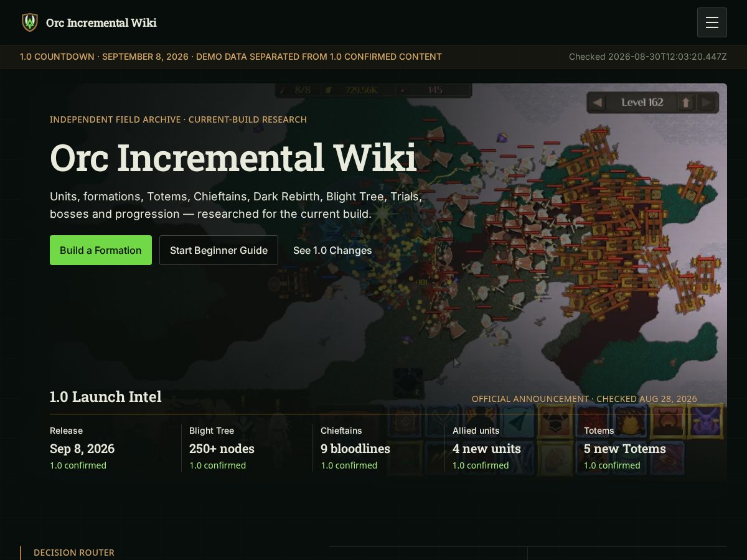Image resolution: width=747 pixels, height=560 pixels.
Task: Select the Sep 8, 2026 release value
Action: pos(82,449)
